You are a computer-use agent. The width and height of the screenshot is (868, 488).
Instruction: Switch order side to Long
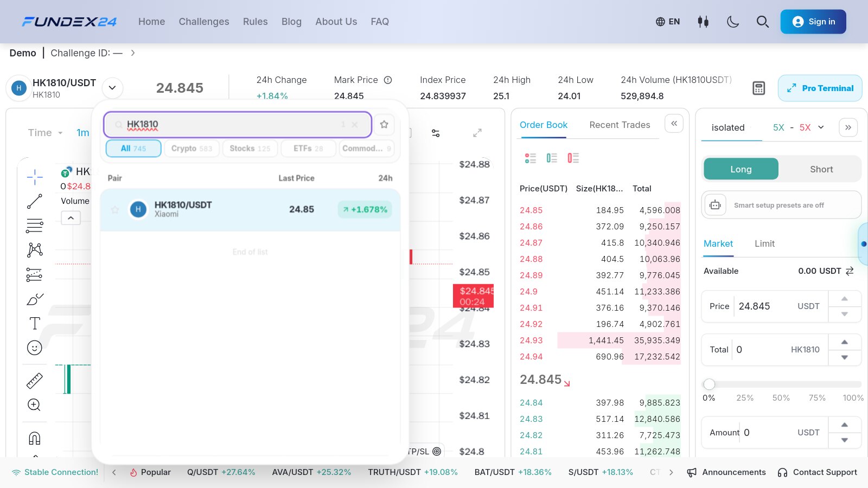click(x=741, y=169)
